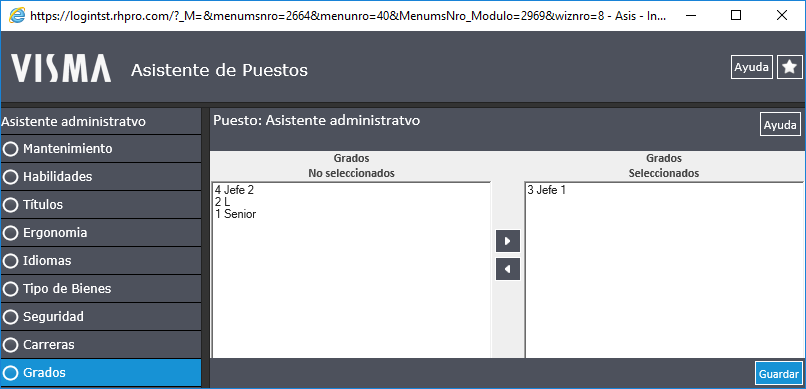The height and width of the screenshot is (389, 806).
Task: Select the highlighted Grados item
Action: [x=101, y=373]
